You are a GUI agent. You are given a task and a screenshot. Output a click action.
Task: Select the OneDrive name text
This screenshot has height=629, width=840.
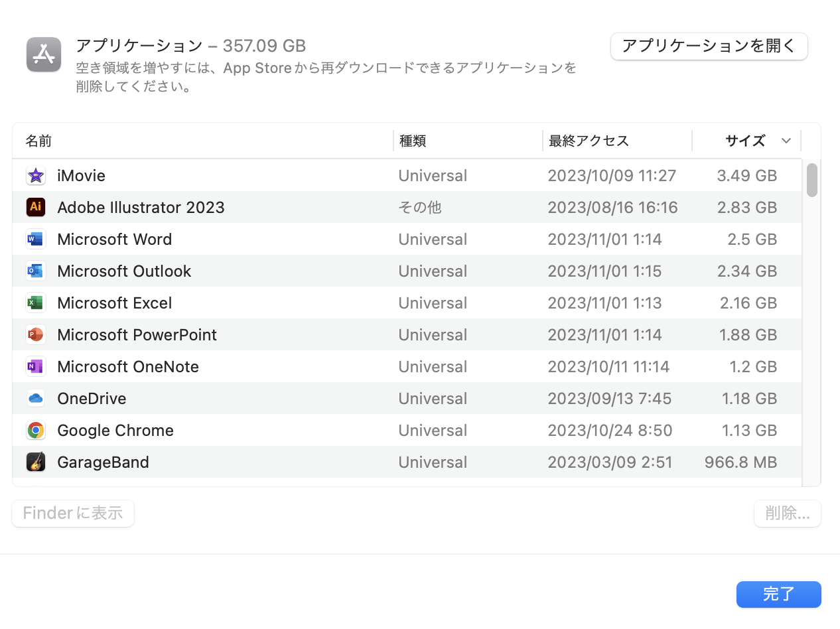tap(92, 399)
